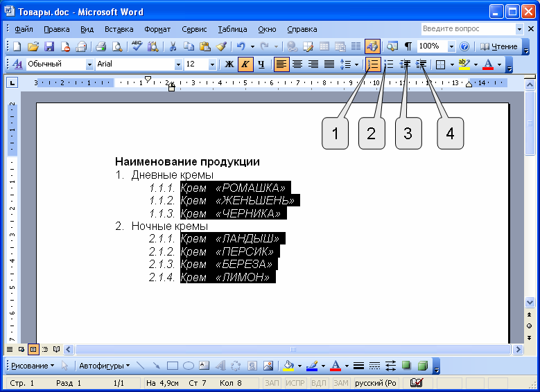The width and height of the screenshot is (540, 392).
Task: Select the Line drawing tool
Action: 140,366
